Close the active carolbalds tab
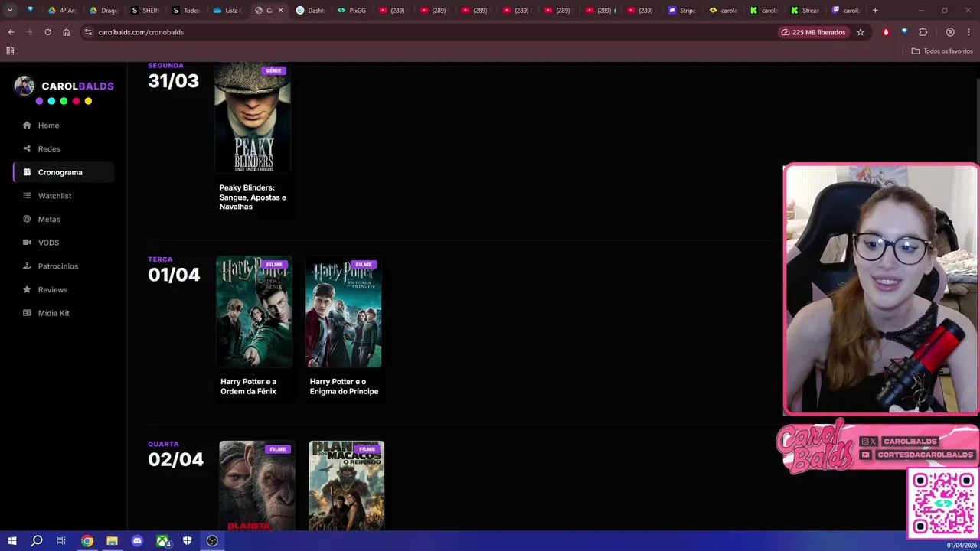The image size is (980, 551). 280,11
